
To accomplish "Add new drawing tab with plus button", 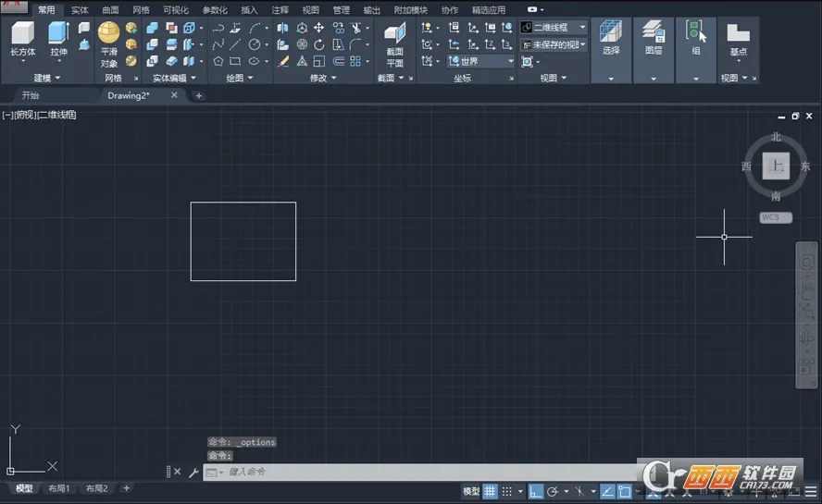I will [x=198, y=95].
